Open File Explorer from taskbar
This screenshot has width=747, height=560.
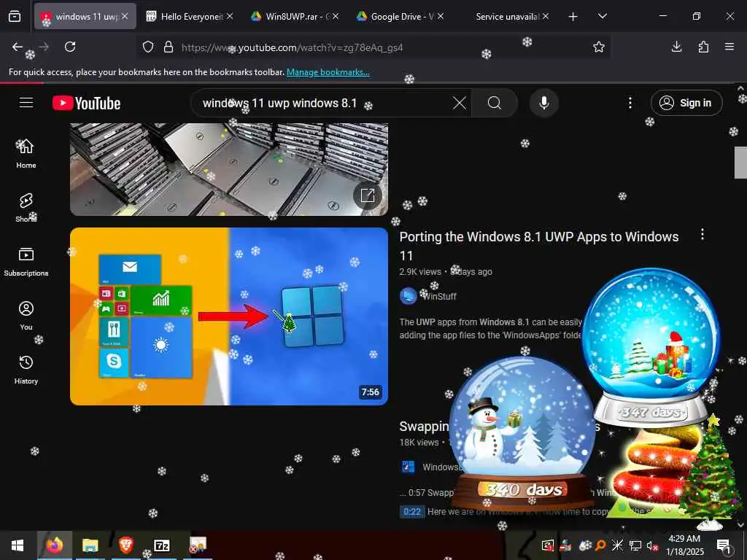point(90,545)
